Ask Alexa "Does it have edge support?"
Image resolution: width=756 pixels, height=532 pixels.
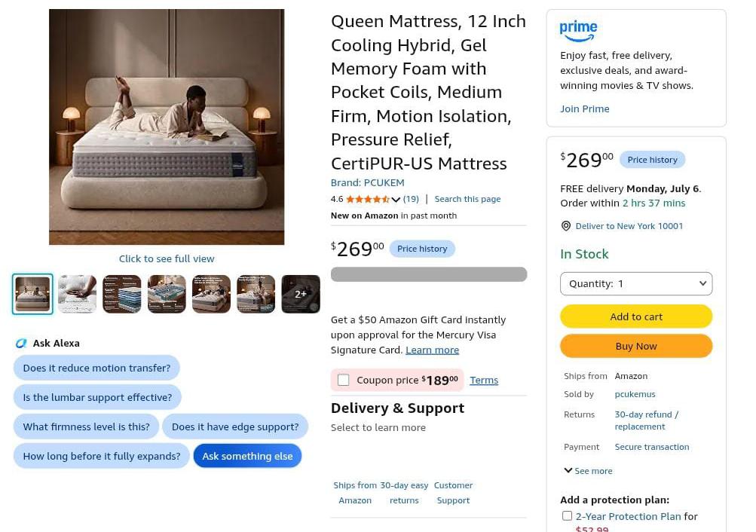[x=235, y=427]
